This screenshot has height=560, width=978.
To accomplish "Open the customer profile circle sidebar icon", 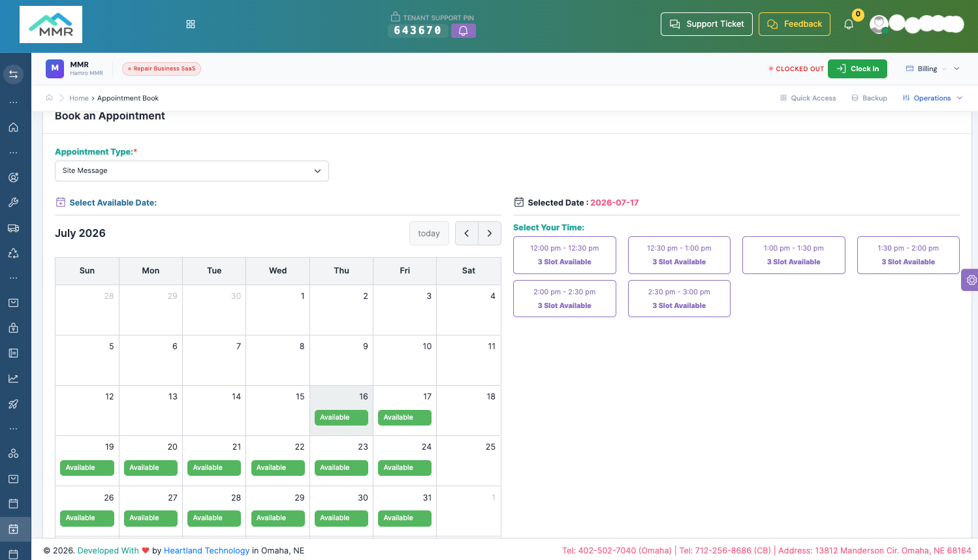I will pyautogui.click(x=13, y=178).
